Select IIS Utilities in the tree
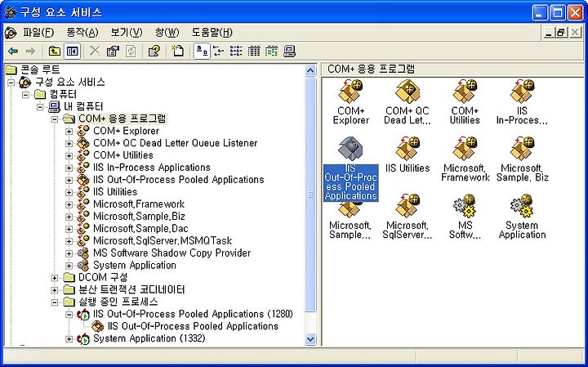The image size is (588, 367). [x=115, y=192]
